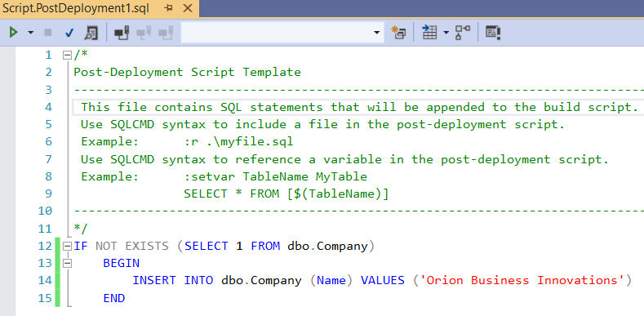644x316 pixels.
Task: Click the Change Connection icon
Action: pos(166,33)
